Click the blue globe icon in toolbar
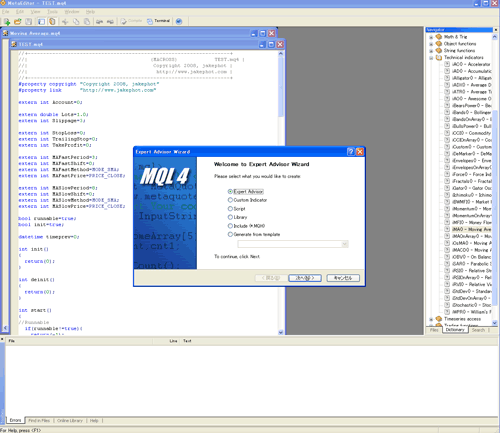The image size is (500, 433). [179, 22]
